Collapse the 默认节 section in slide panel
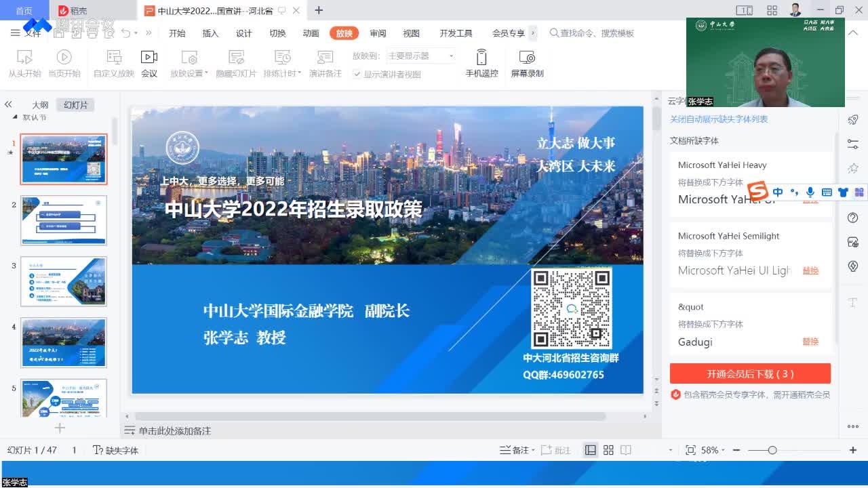The height and width of the screenshot is (488, 868). pos(15,117)
